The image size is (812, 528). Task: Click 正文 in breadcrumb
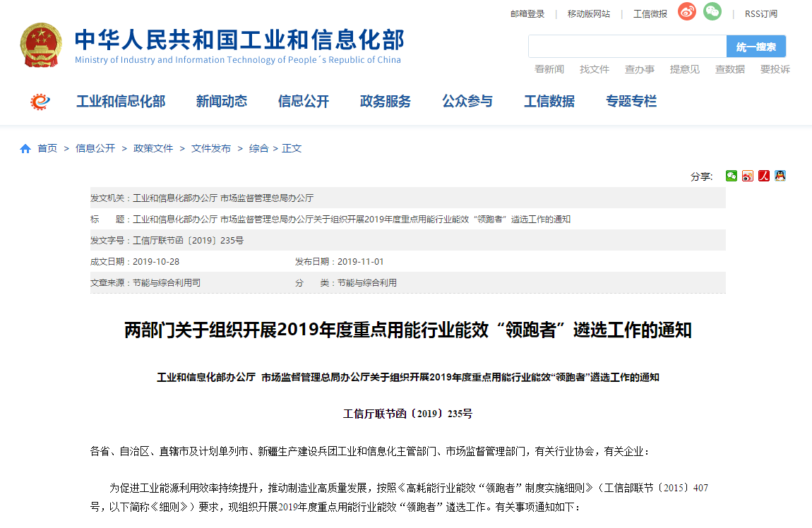tap(292, 148)
